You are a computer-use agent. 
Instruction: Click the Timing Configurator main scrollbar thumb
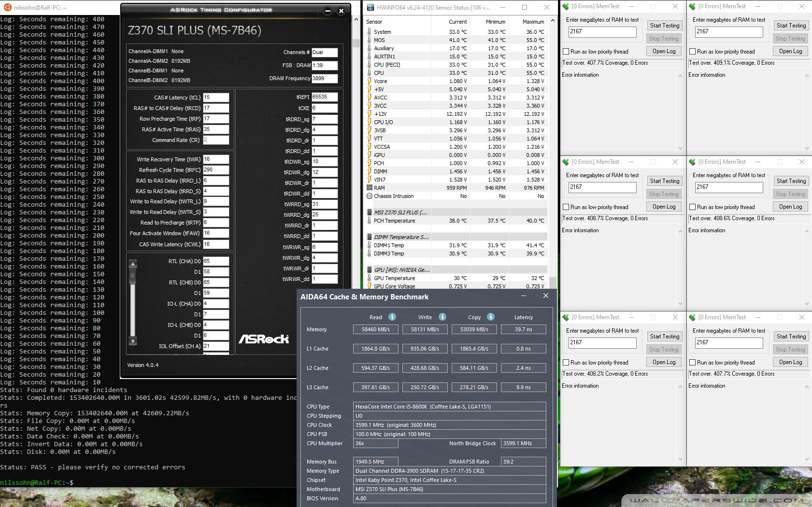pyautogui.click(x=356, y=43)
